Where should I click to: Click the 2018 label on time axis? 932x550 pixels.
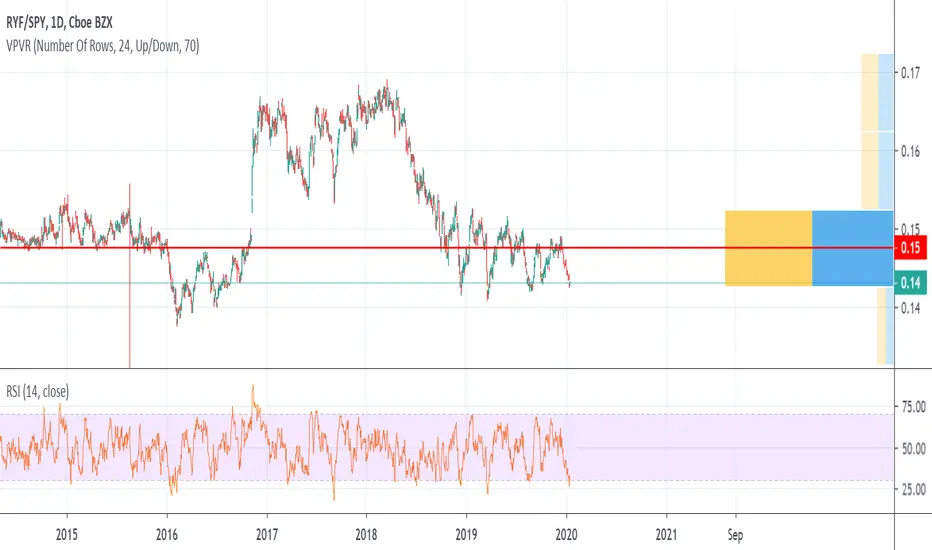pyautogui.click(x=366, y=535)
